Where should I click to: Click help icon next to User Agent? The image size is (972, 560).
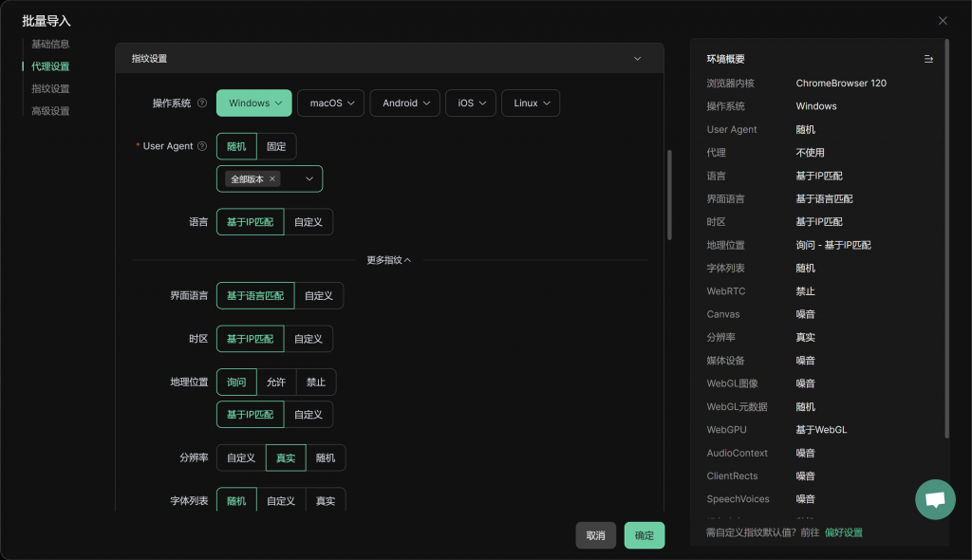(x=202, y=146)
